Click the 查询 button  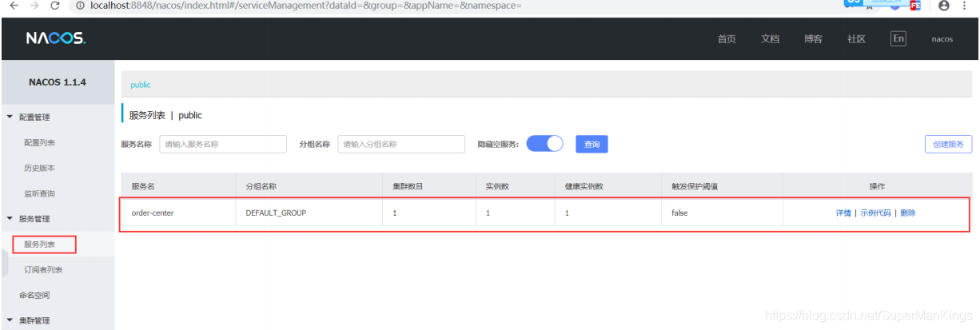(592, 144)
